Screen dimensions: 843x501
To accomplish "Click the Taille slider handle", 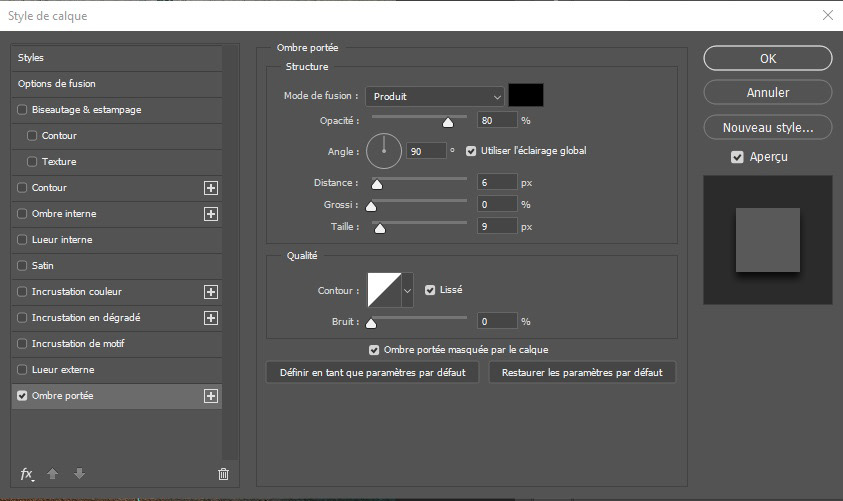I will click(x=380, y=228).
